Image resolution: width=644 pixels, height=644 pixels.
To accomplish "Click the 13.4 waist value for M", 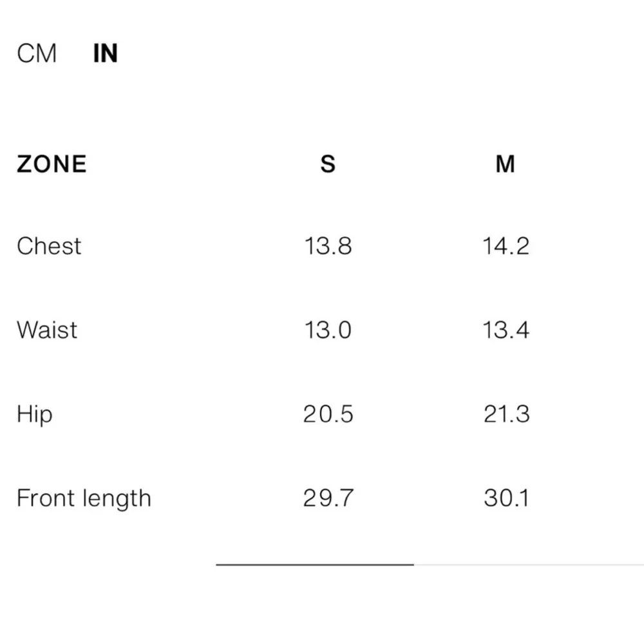I will (506, 330).
